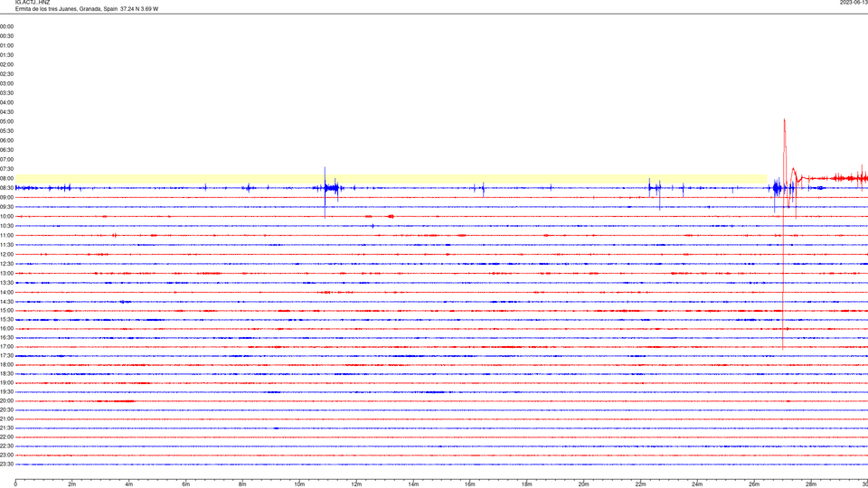Select the 05:00 trace time label
The image size is (868, 488).
pos(6,121)
